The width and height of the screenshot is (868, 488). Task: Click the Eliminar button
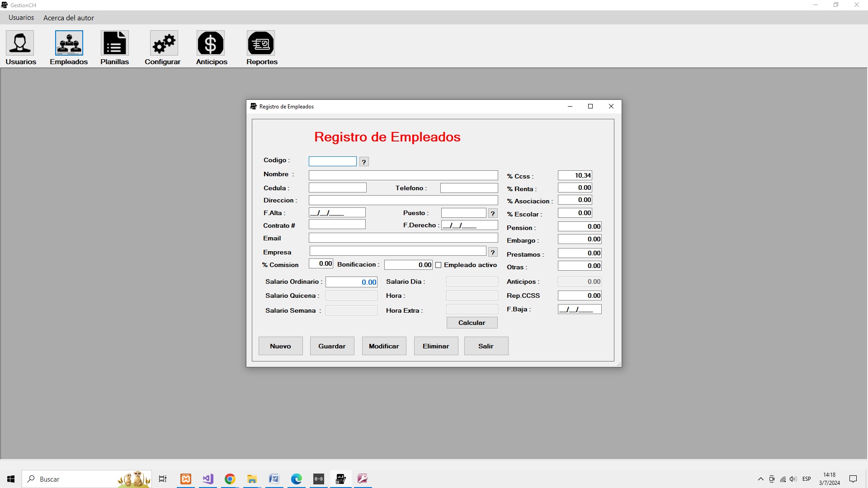[436, 346]
